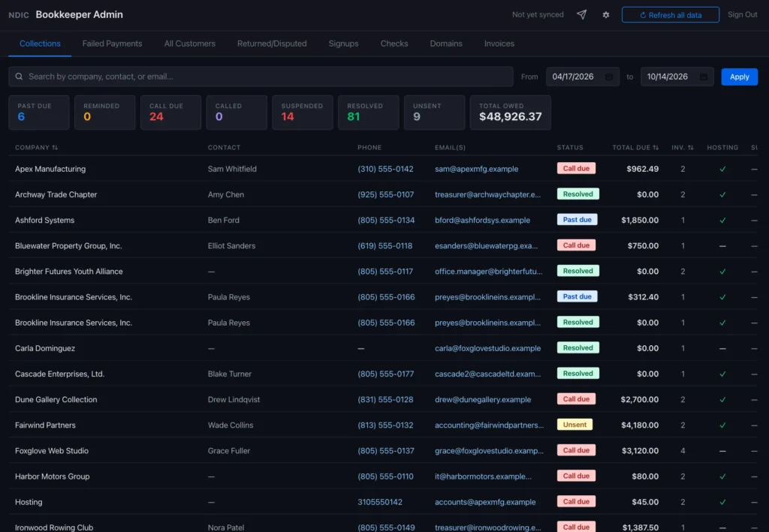This screenshot has width=769, height=532.
Task: Switch to the Domains tab
Action: coord(446,44)
